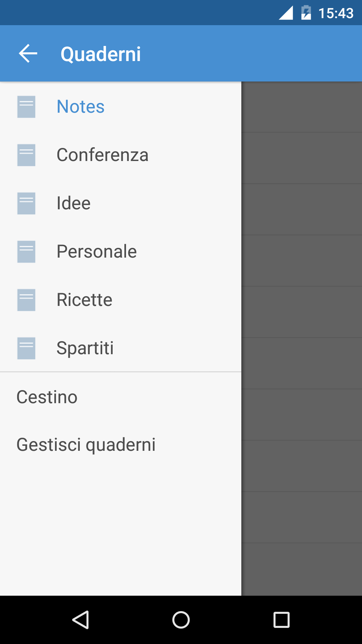Tap Android recent apps square button

[282, 620]
